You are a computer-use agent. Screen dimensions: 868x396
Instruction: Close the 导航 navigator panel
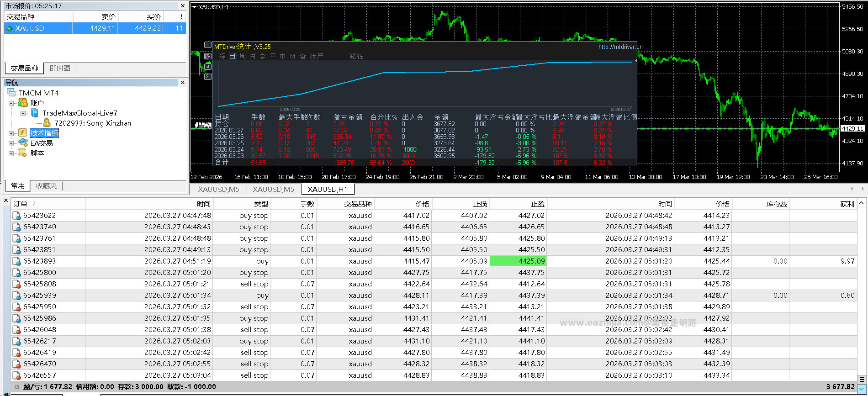(x=183, y=83)
